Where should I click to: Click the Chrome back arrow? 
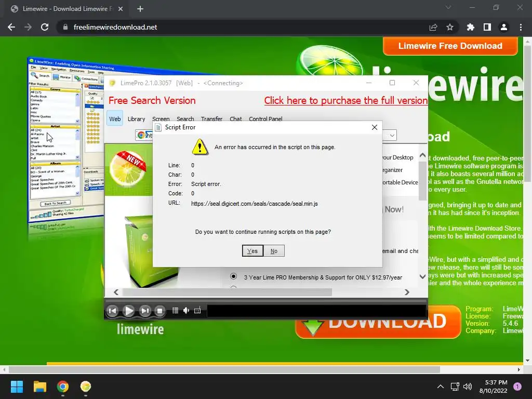click(x=11, y=27)
